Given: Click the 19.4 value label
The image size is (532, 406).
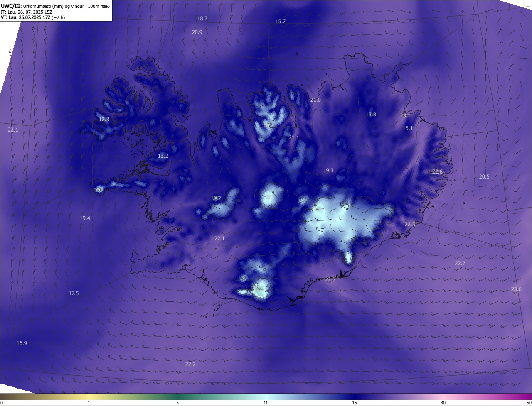Looking at the screenshot, I should [x=85, y=218].
